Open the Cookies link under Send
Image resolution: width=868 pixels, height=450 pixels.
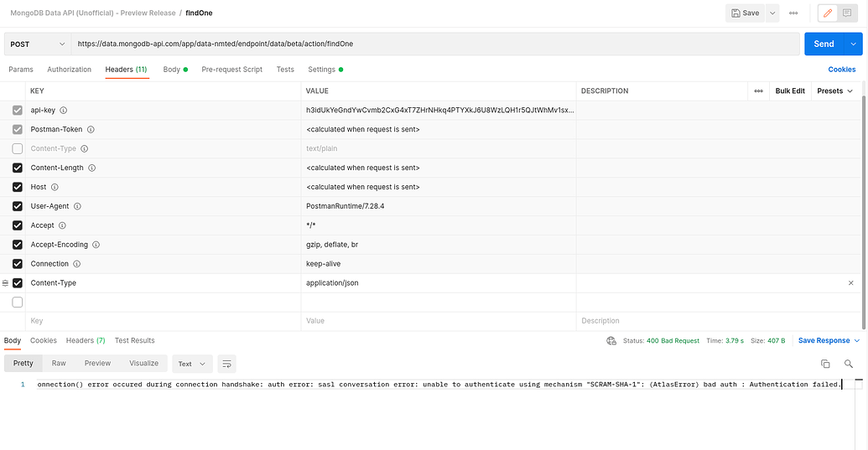tap(842, 70)
